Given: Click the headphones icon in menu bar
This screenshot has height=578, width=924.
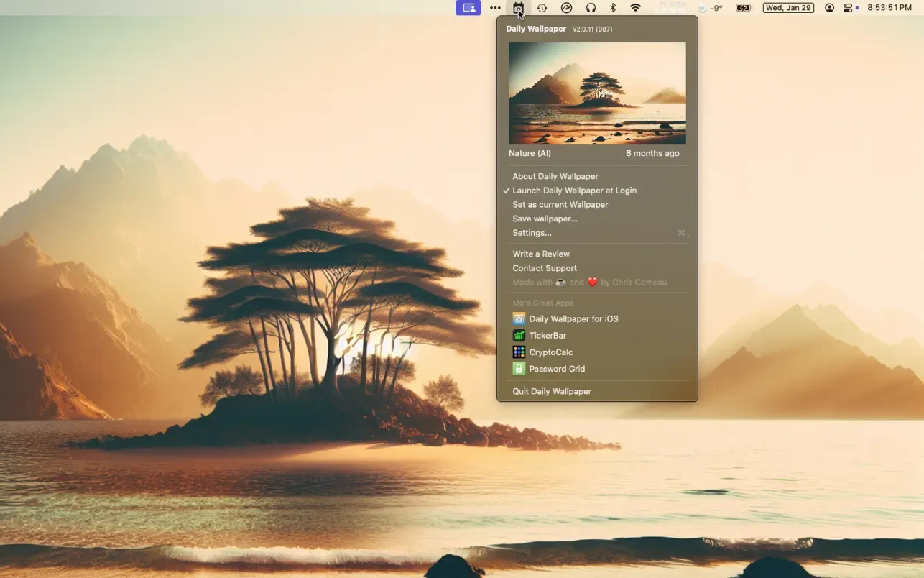Looking at the screenshot, I should coord(591,8).
